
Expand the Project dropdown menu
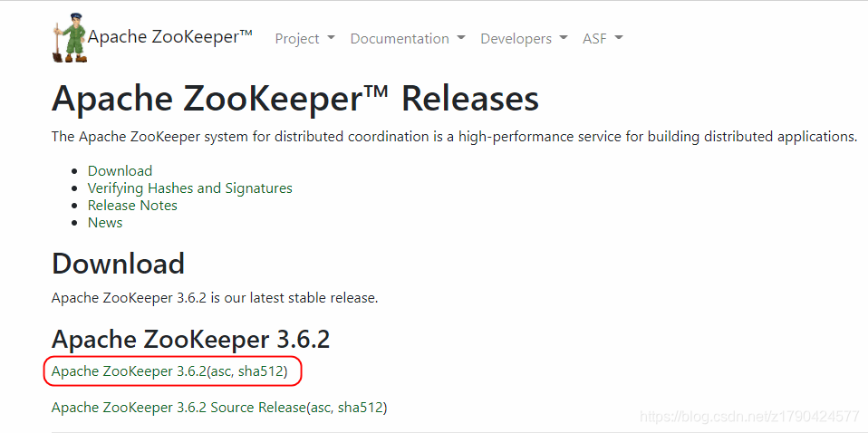305,39
